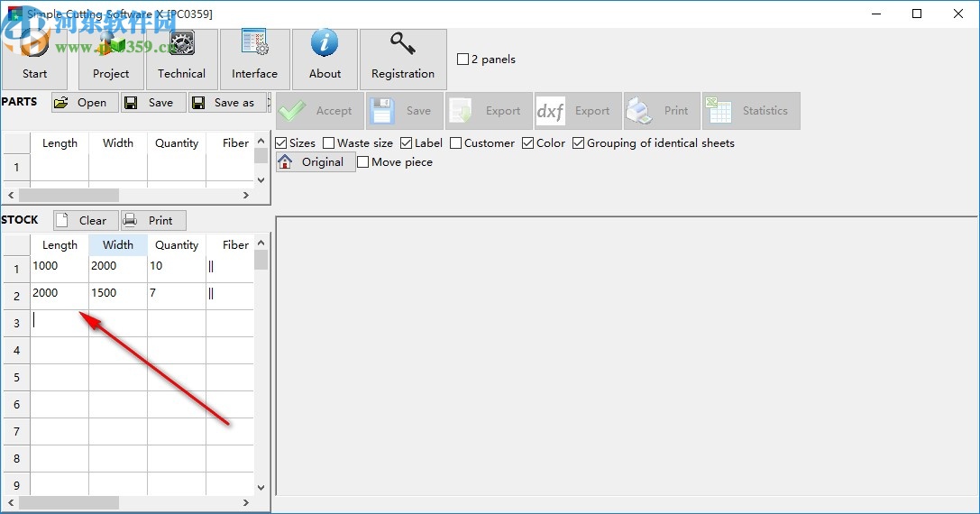Select stock quantity cell 10
Viewport: 980px width, 514px height.
click(177, 269)
